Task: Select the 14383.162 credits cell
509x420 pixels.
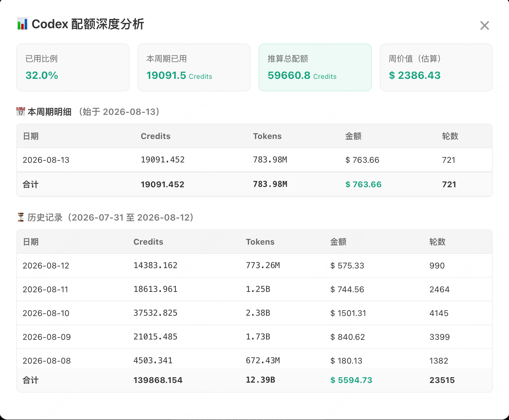Action: pyautogui.click(x=156, y=265)
